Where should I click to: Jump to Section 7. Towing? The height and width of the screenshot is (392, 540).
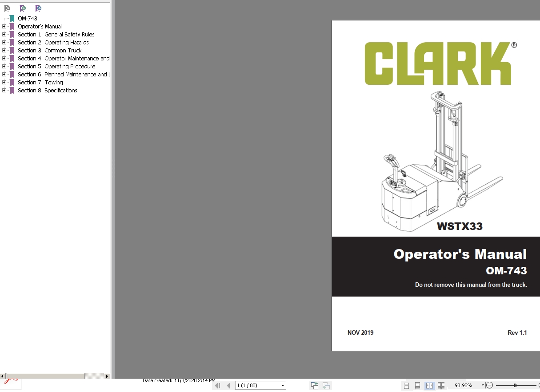(x=40, y=83)
